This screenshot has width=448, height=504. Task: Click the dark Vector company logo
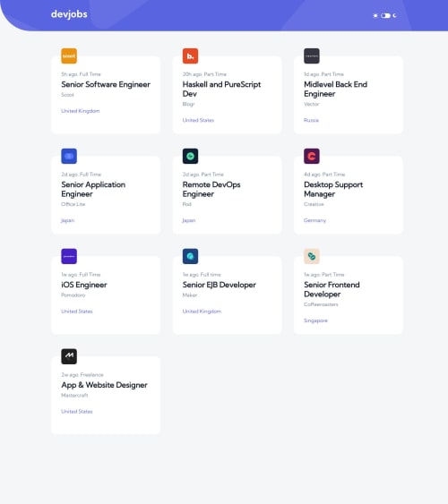[312, 56]
